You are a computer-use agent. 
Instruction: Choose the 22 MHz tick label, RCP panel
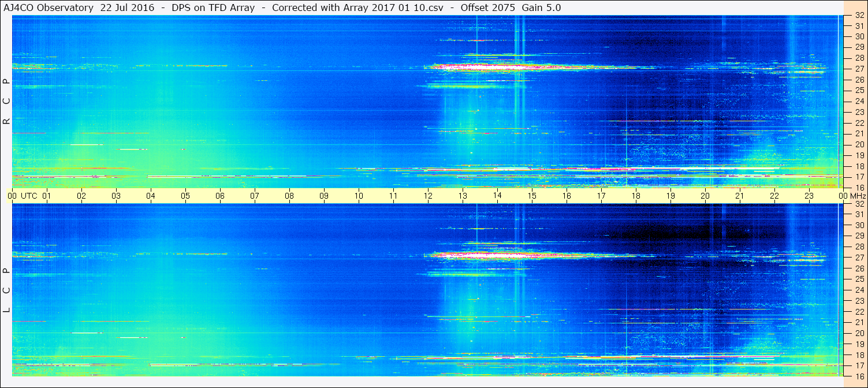pos(859,123)
